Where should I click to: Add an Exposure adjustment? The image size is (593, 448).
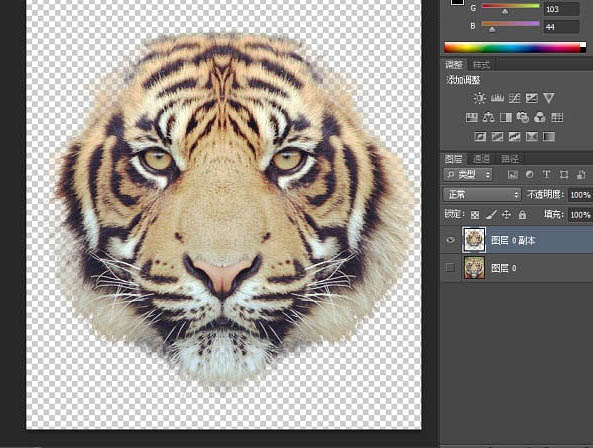tap(531, 98)
